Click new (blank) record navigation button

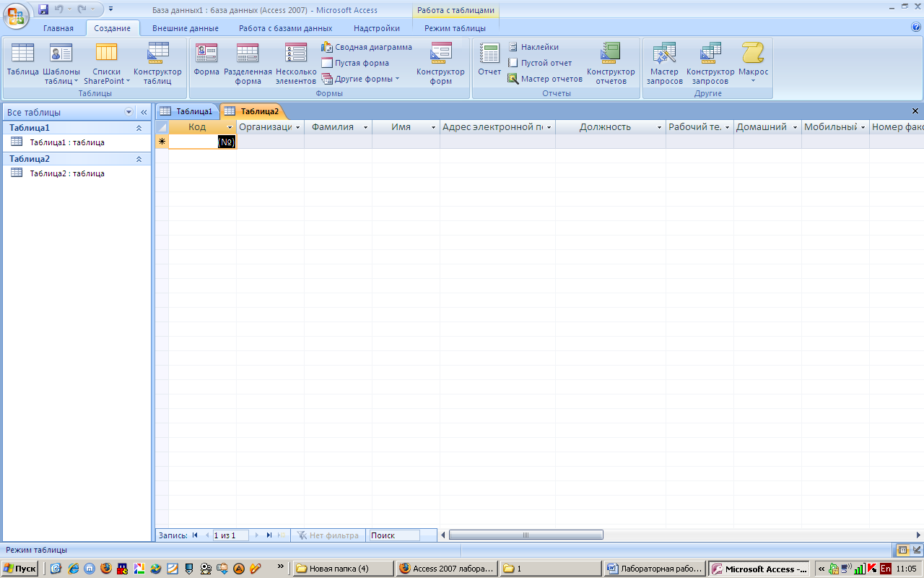(x=282, y=535)
